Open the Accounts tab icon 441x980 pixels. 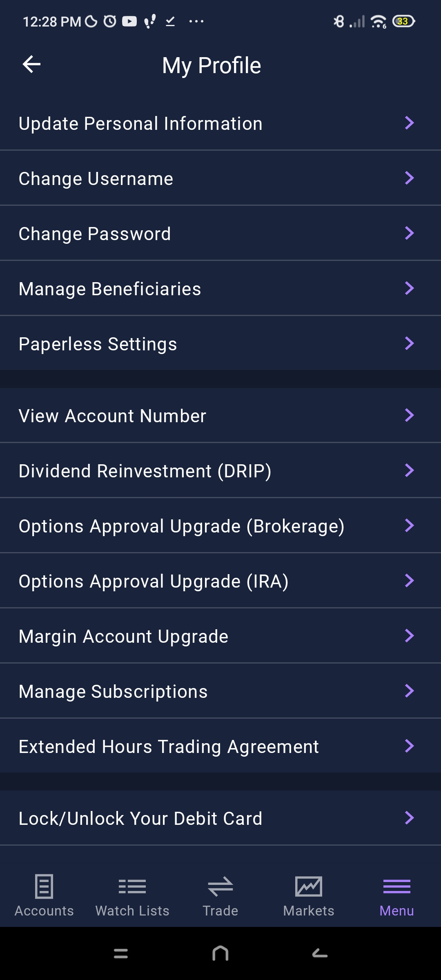tap(44, 886)
